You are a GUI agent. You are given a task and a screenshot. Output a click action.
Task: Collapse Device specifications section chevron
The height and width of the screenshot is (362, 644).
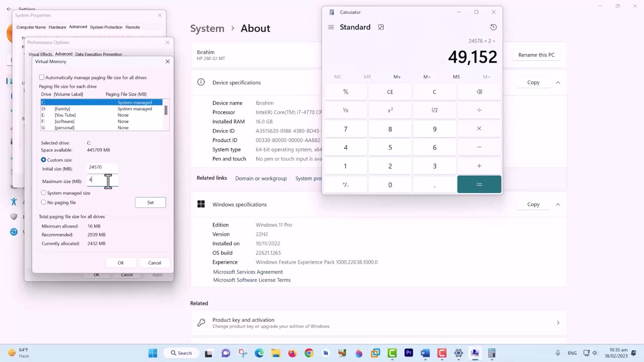click(558, 82)
